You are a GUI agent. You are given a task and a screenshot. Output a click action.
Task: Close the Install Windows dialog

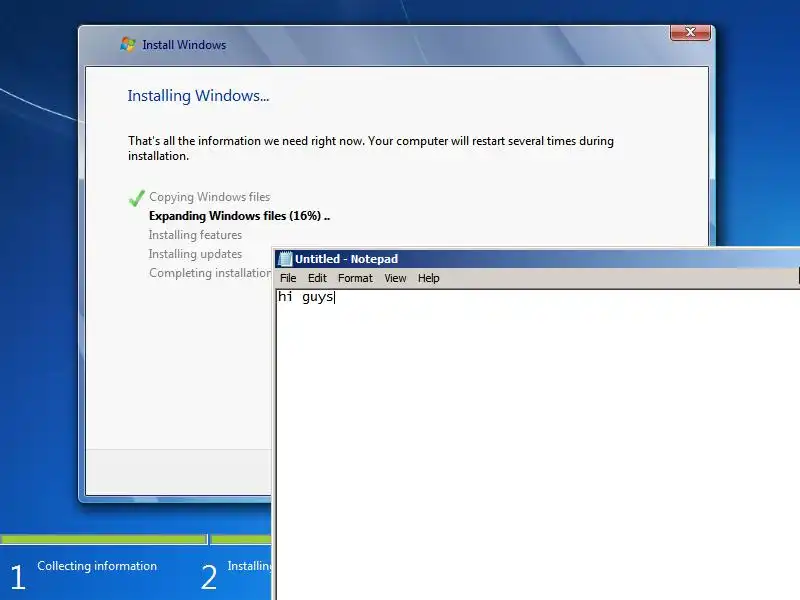coord(690,32)
